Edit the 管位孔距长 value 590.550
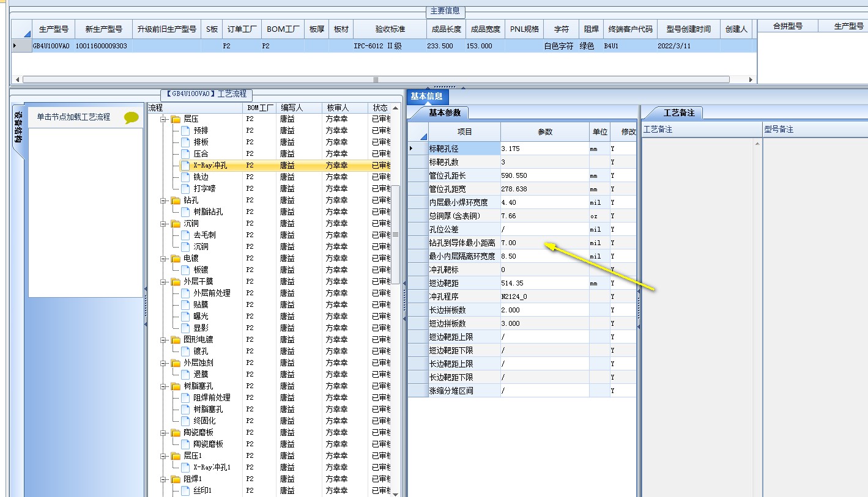868x497 pixels. (544, 175)
